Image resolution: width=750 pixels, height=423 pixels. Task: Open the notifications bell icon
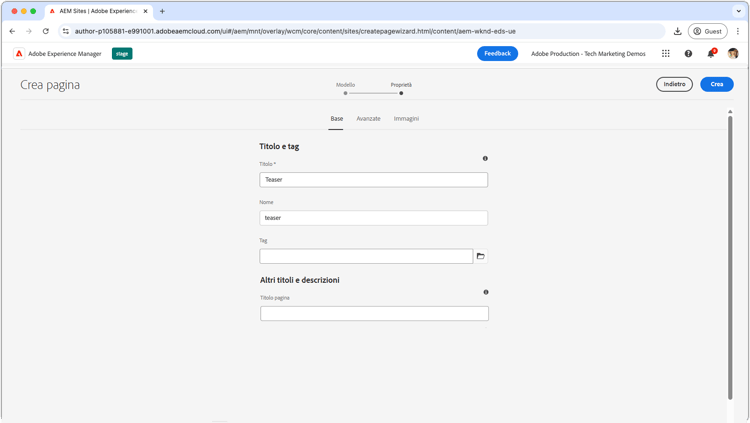[x=711, y=54]
